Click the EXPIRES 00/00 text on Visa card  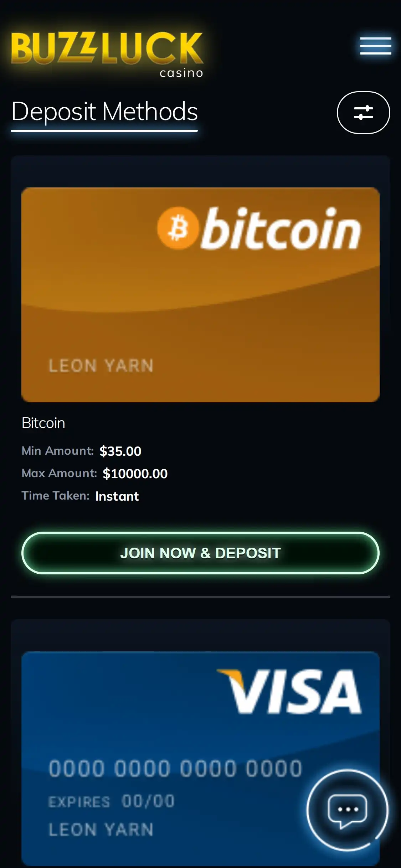112,801
